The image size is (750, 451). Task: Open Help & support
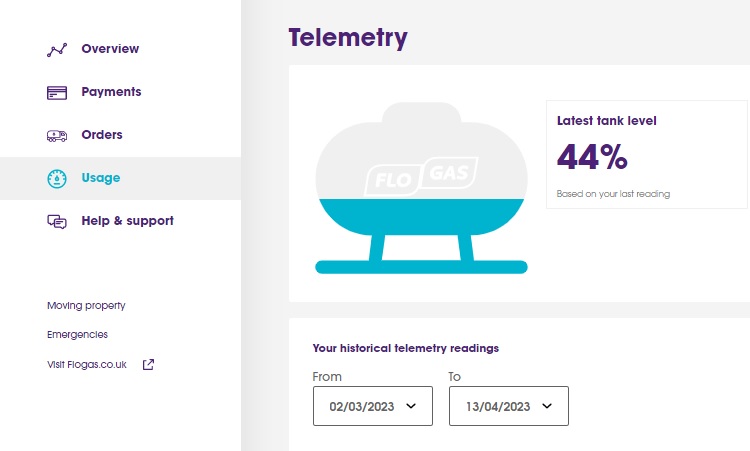127,221
